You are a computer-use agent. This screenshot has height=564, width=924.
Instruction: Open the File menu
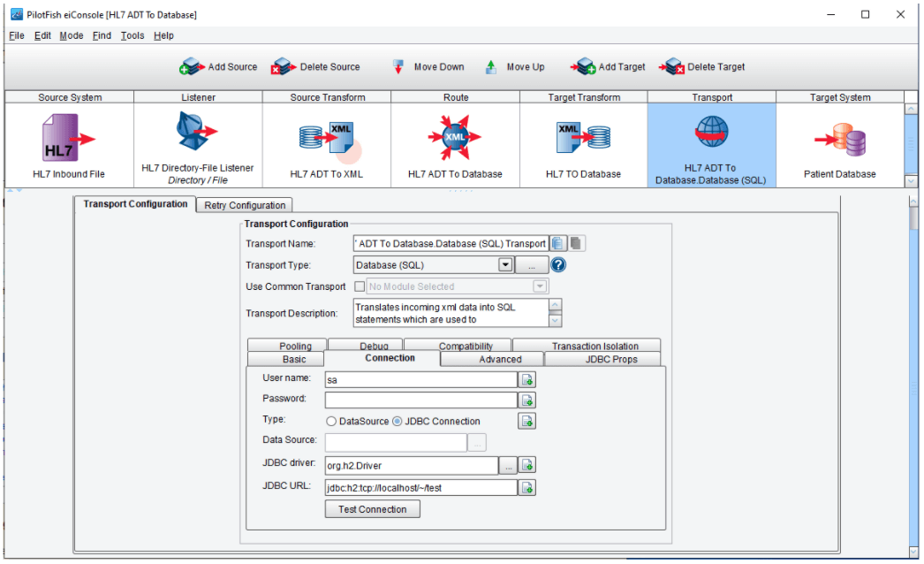pyautogui.click(x=17, y=35)
